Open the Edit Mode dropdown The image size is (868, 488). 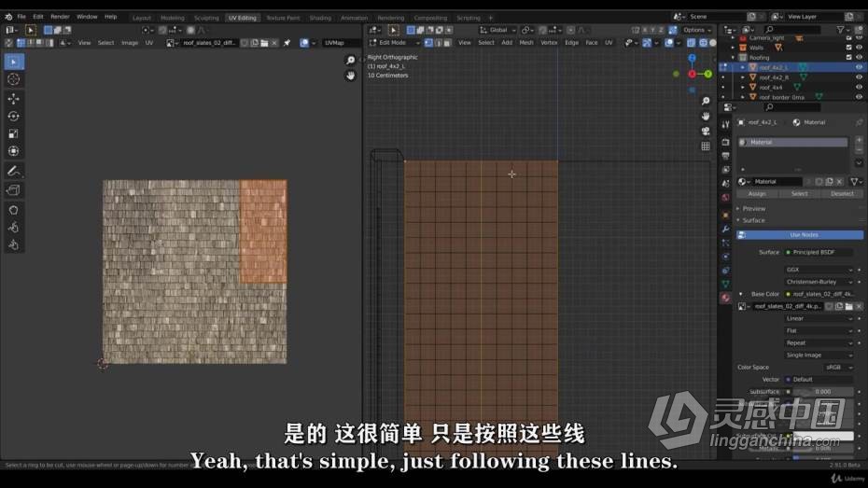tap(394, 43)
